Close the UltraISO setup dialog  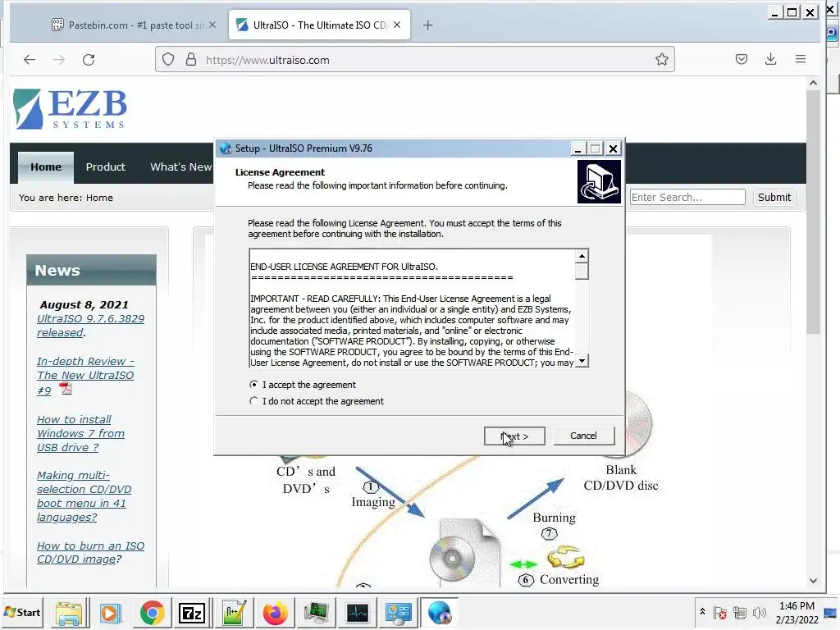click(x=613, y=148)
